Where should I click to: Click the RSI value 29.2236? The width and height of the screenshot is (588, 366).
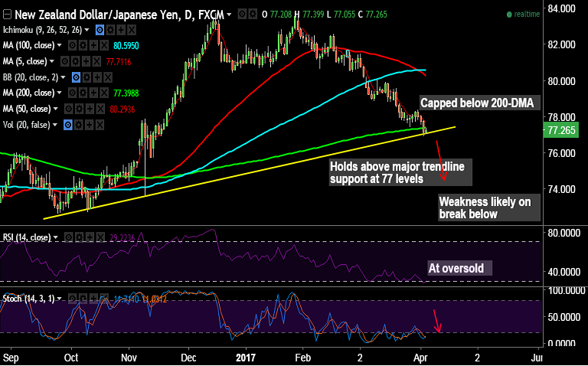click(122, 237)
